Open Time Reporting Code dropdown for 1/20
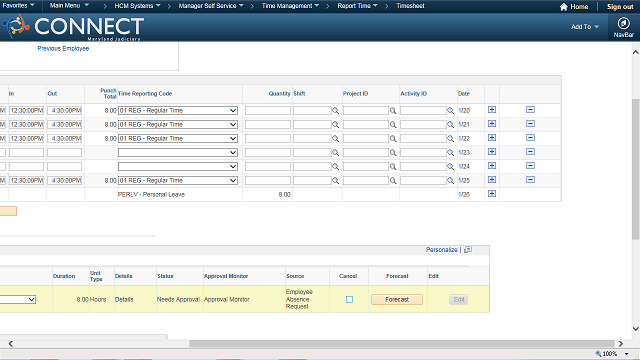 [x=178, y=111]
